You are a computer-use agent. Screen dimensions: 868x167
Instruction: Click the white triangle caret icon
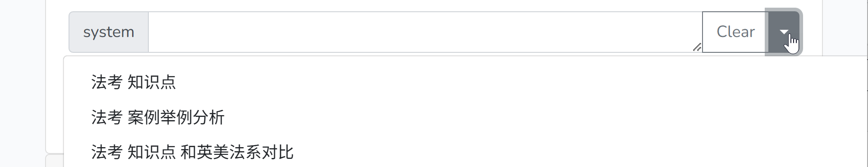pyautogui.click(x=784, y=32)
